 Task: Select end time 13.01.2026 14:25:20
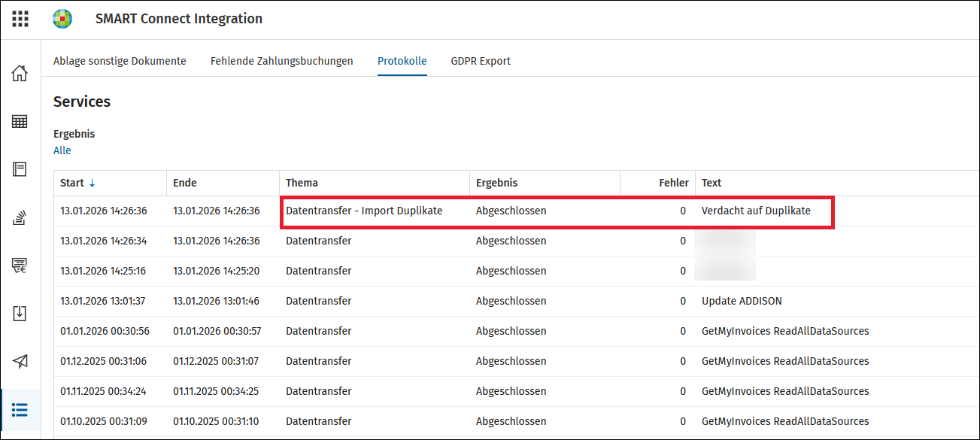point(217,272)
